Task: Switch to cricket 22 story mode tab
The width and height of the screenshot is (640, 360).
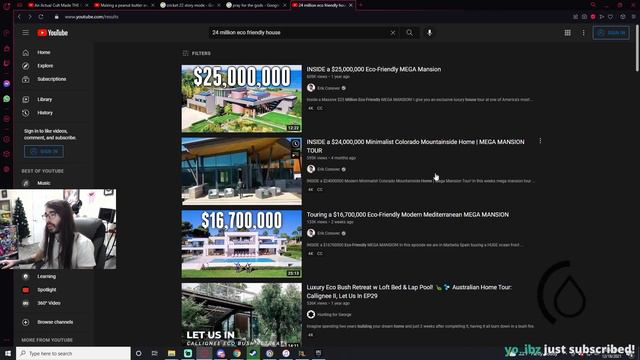Action: coord(190,5)
